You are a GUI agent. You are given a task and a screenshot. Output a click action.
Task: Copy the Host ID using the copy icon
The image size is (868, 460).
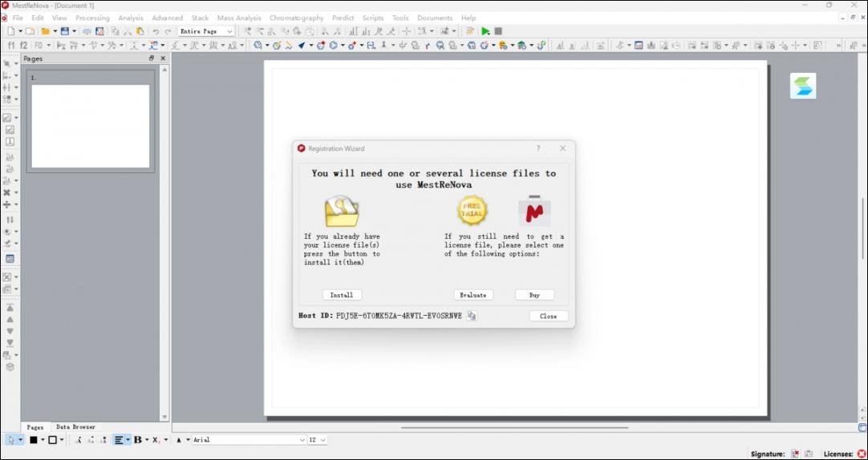(472, 316)
